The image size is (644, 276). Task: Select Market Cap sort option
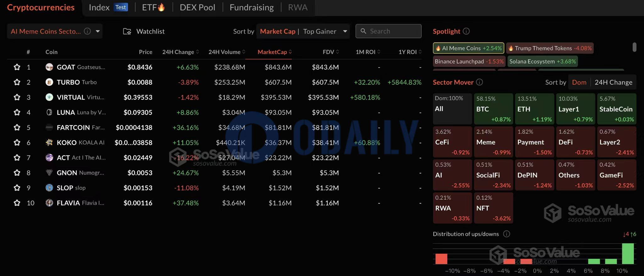click(x=278, y=31)
